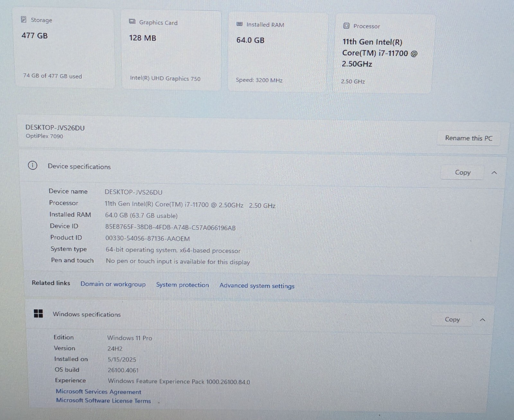Viewport: 514px width, 420px height.
Task: Open the Storage card showing 477 GB
Action: coord(65,48)
